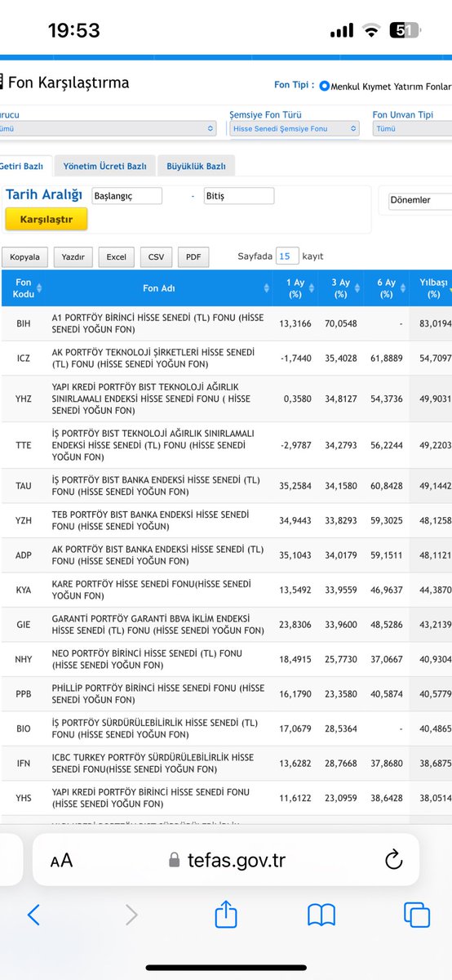Image resolution: width=452 pixels, height=980 pixels.
Task: Click fund code YZH
Action: pos(24,520)
